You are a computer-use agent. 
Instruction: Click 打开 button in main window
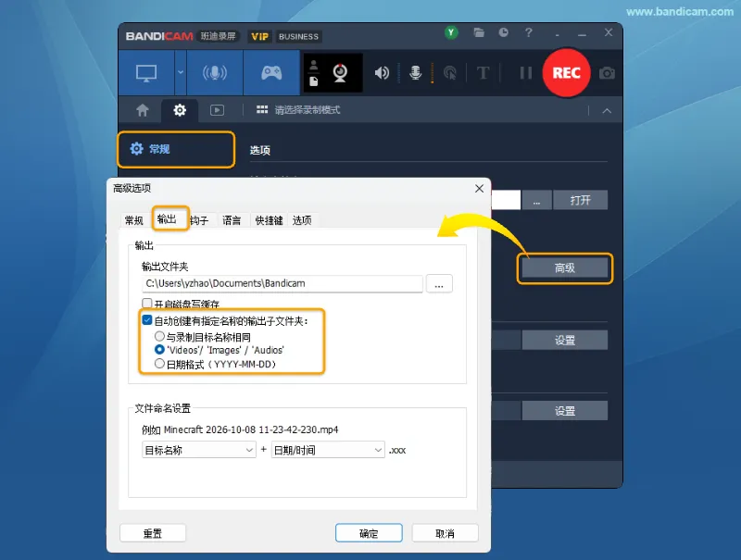click(581, 200)
